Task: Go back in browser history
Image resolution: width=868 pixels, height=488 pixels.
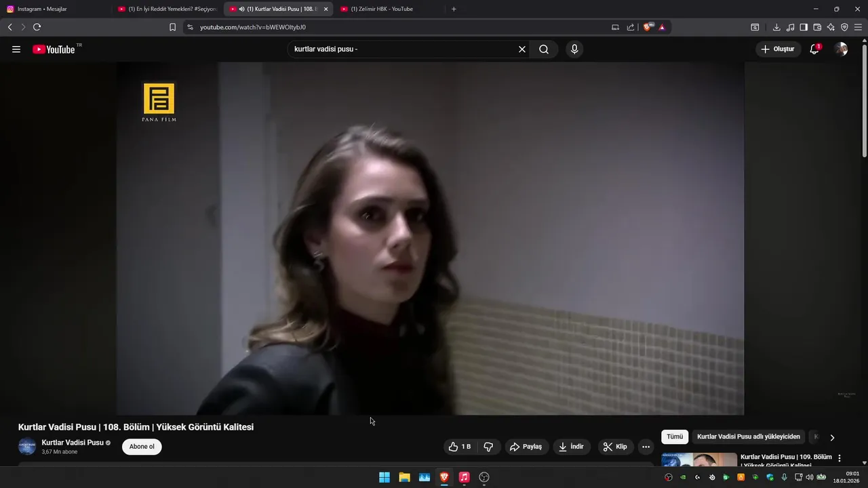Action: point(9,27)
